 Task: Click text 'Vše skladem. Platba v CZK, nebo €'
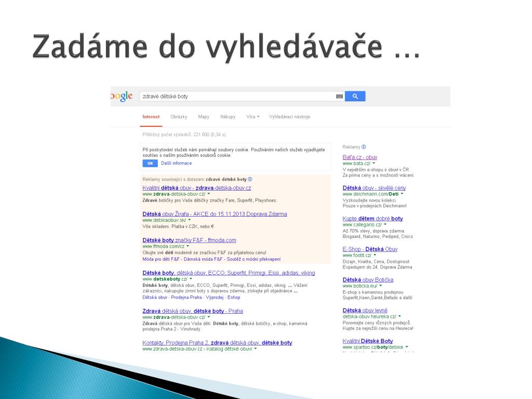point(178,227)
